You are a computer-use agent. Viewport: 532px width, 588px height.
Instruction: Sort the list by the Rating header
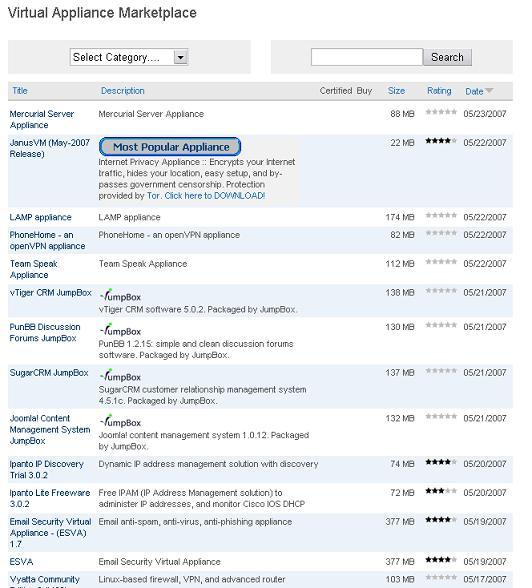pyautogui.click(x=439, y=91)
